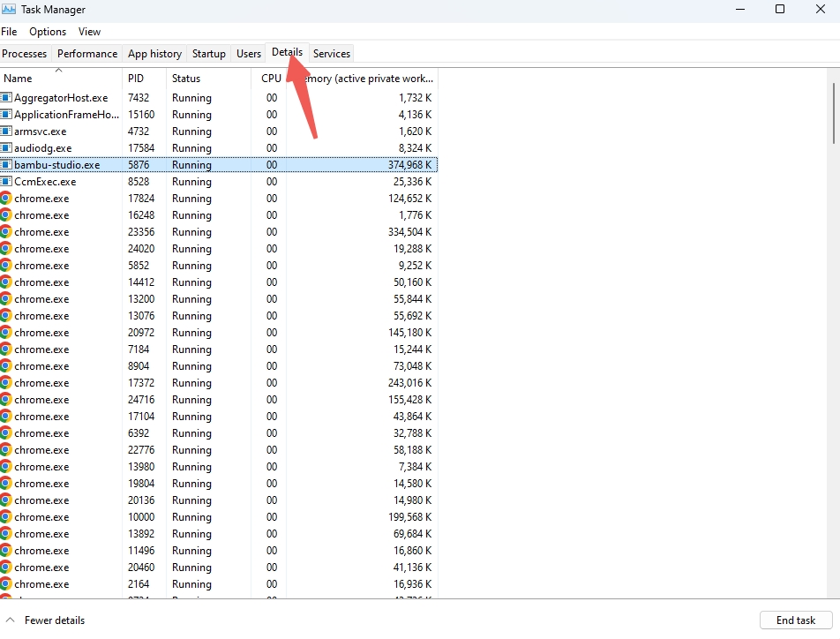Click Chrome icon for PID 6392 row
Viewport: 840px width, 639px height.
click(x=6, y=433)
